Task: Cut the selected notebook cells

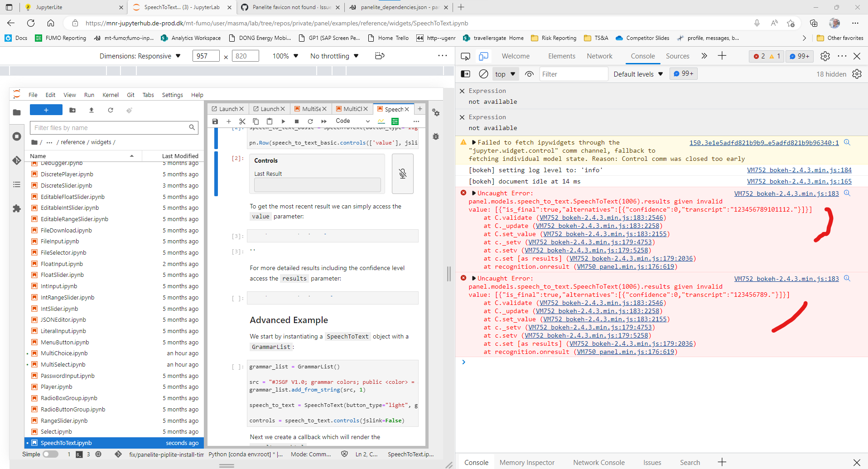Action: click(x=242, y=121)
